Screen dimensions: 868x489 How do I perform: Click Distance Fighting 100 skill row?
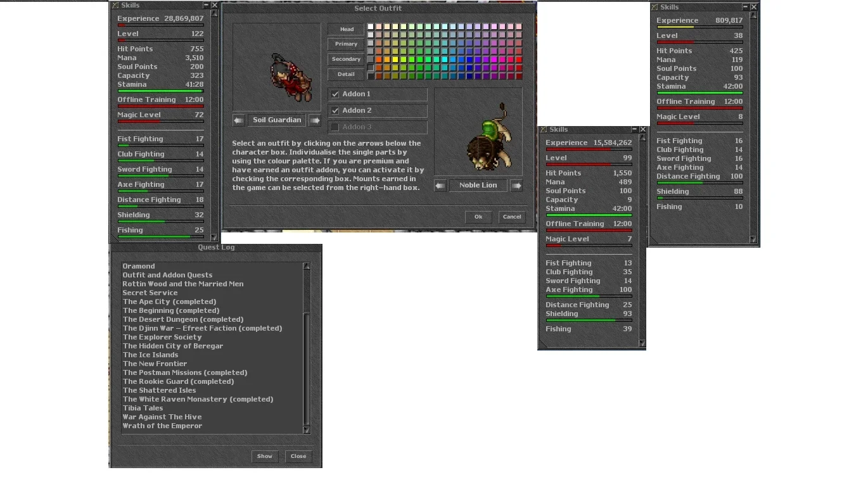[699, 178]
